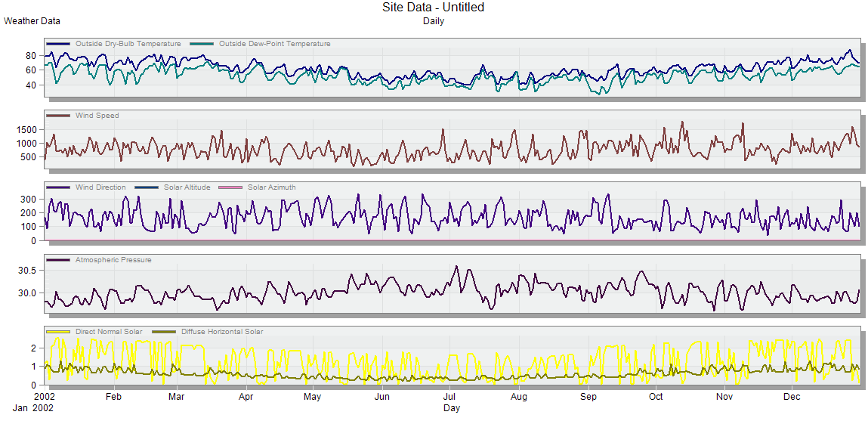Select the 'Solar Azimuth' legend label
The image size is (868, 421).
pos(271,187)
